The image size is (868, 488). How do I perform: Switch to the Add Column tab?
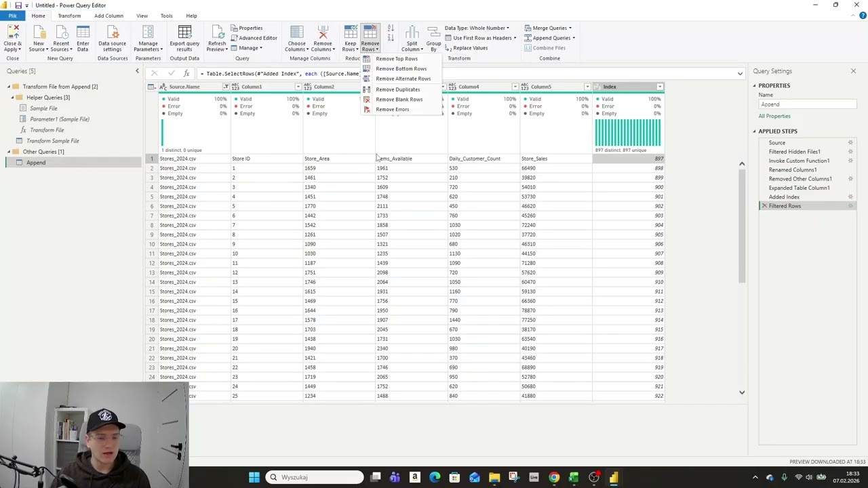click(108, 16)
